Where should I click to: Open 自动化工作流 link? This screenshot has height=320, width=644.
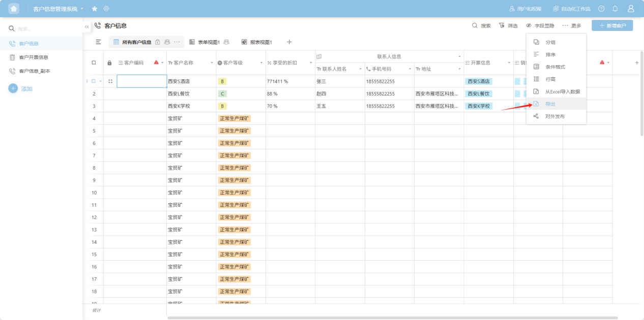tap(572, 9)
